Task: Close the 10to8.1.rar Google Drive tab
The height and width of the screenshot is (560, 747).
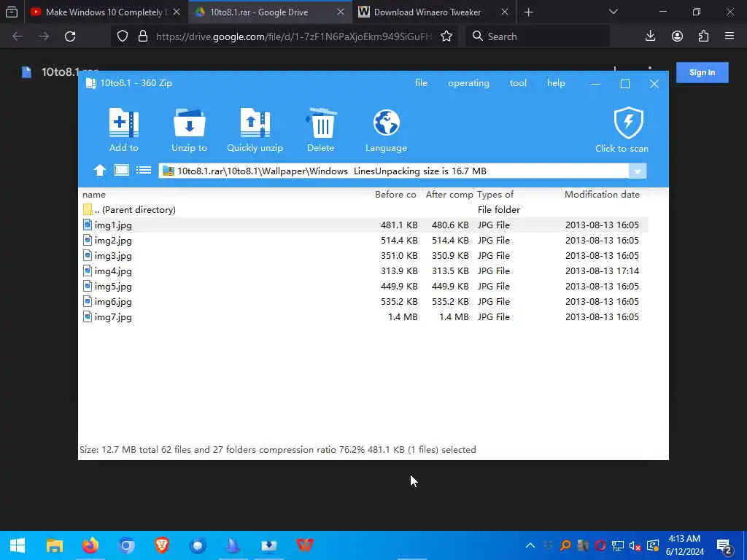Action: click(341, 12)
